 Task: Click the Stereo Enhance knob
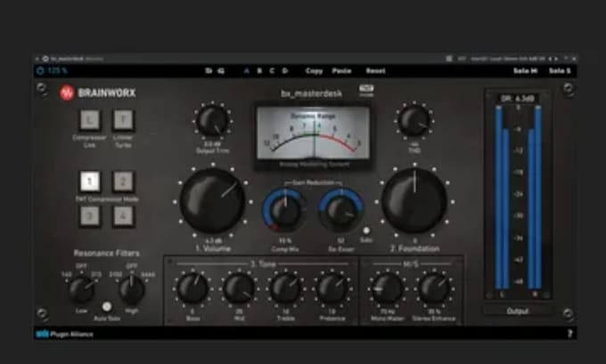434,288
